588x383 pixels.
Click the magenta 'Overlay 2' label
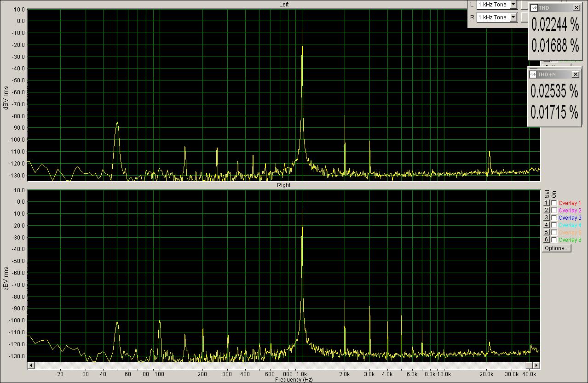(570, 211)
